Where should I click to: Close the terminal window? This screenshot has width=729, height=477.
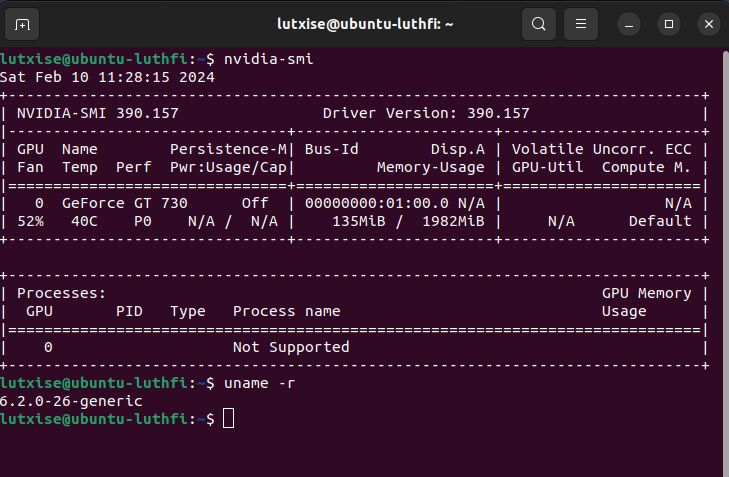(x=709, y=24)
